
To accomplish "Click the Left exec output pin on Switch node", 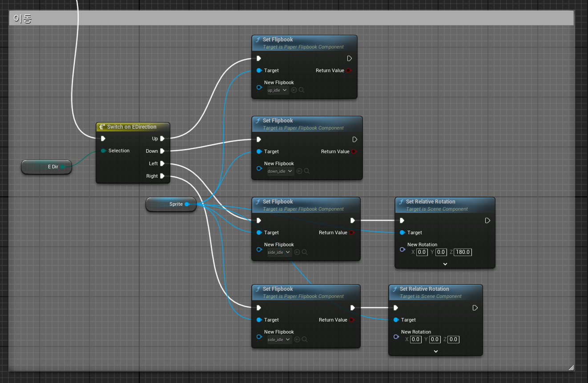I will (x=162, y=163).
